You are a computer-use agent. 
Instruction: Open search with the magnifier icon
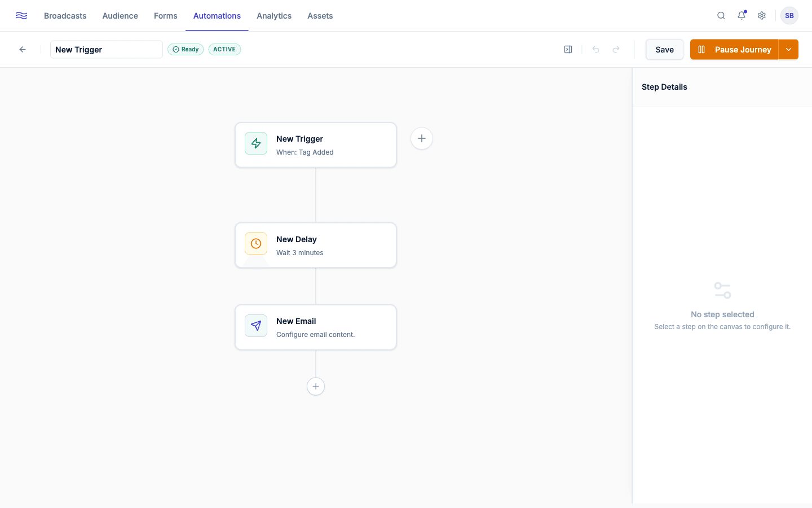[x=721, y=16]
